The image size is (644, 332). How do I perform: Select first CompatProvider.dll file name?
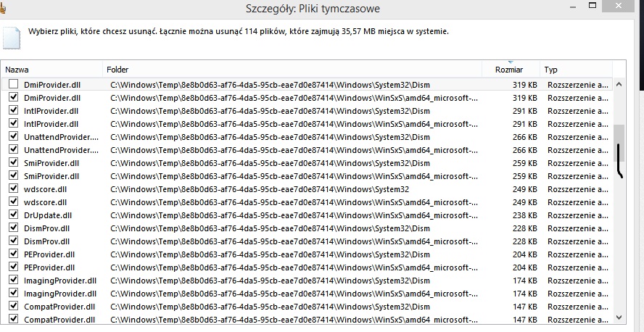click(x=59, y=307)
